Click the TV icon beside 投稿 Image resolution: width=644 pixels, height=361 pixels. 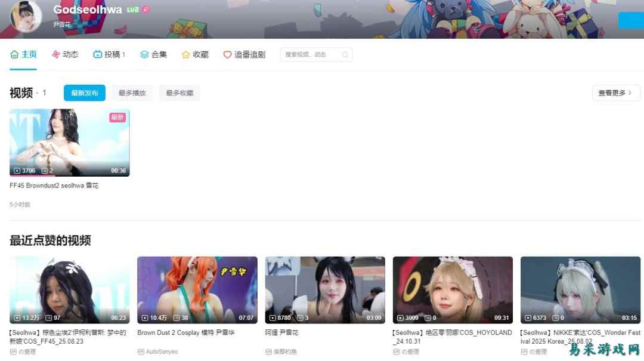pyautogui.click(x=98, y=54)
